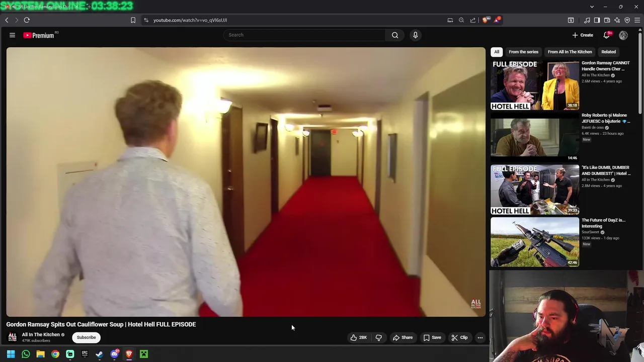Open Brave Shields lion icon
The width and height of the screenshot is (644, 362).
click(485, 20)
